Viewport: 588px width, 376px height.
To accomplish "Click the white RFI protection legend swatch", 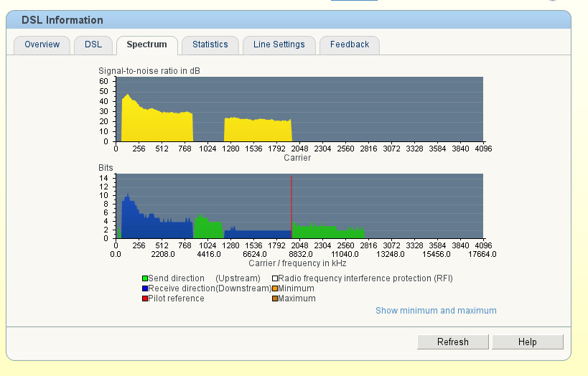I will (x=274, y=278).
